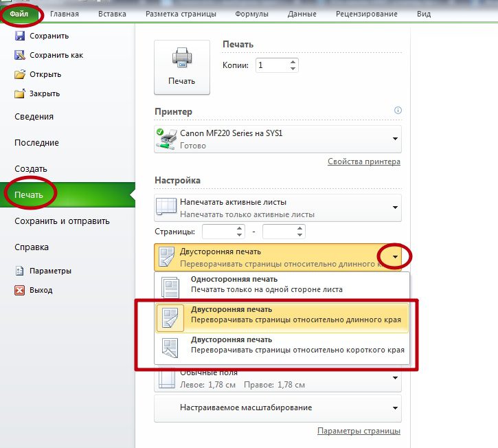
Task: Click the duplex print icon in selected dropdown
Action: click(167, 257)
